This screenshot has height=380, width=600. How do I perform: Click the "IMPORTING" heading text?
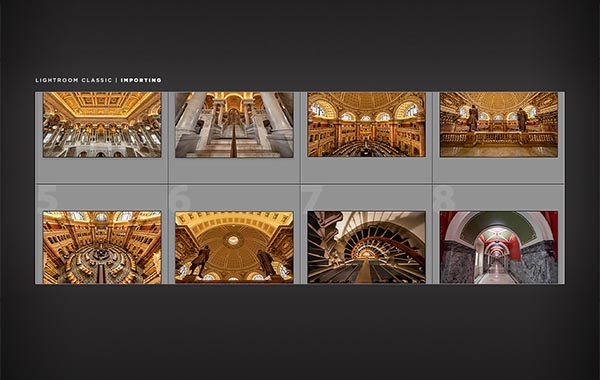(x=141, y=80)
